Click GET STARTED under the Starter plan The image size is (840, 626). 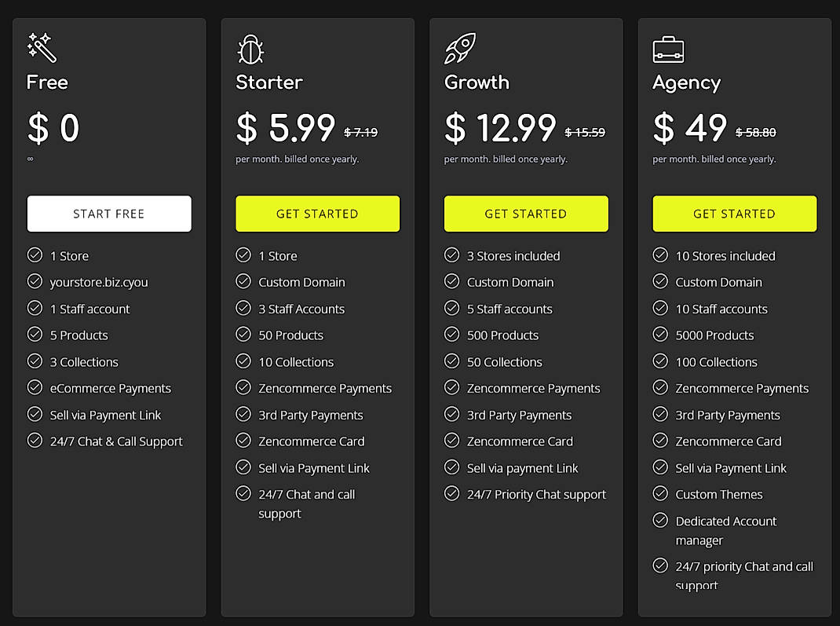[x=317, y=213]
